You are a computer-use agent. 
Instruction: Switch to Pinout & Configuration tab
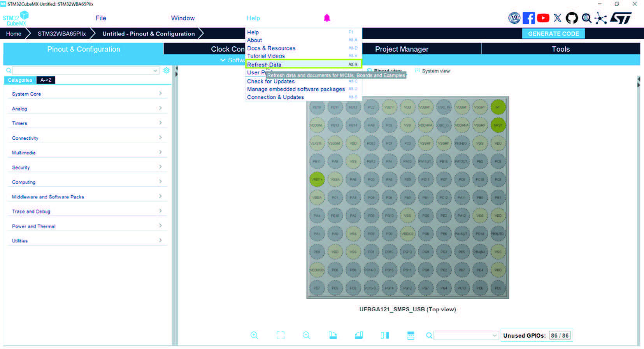point(83,49)
